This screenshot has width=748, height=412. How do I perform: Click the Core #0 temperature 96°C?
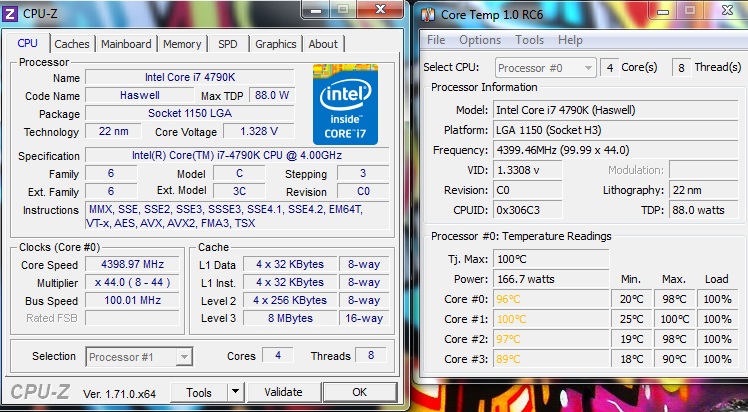click(551, 299)
